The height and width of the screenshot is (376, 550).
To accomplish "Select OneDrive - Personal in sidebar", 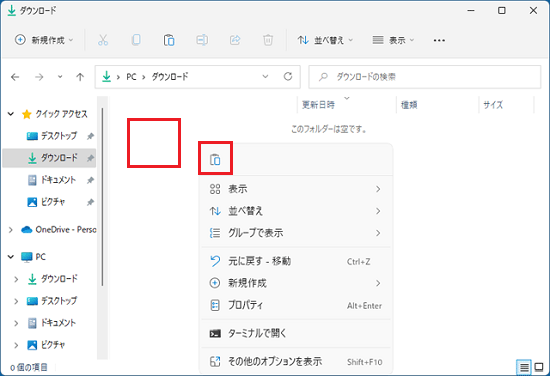I will tap(66, 230).
